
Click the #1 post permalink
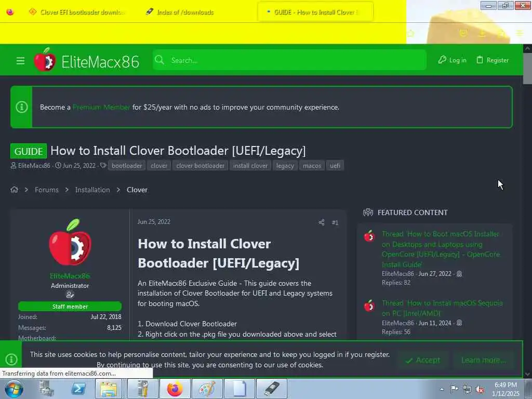pyautogui.click(x=335, y=222)
